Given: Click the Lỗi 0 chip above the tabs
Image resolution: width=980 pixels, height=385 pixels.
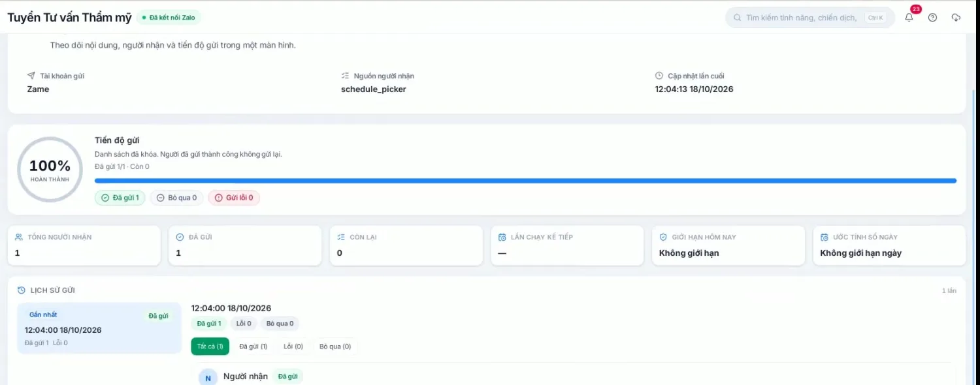Looking at the screenshot, I should pyautogui.click(x=244, y=324).
